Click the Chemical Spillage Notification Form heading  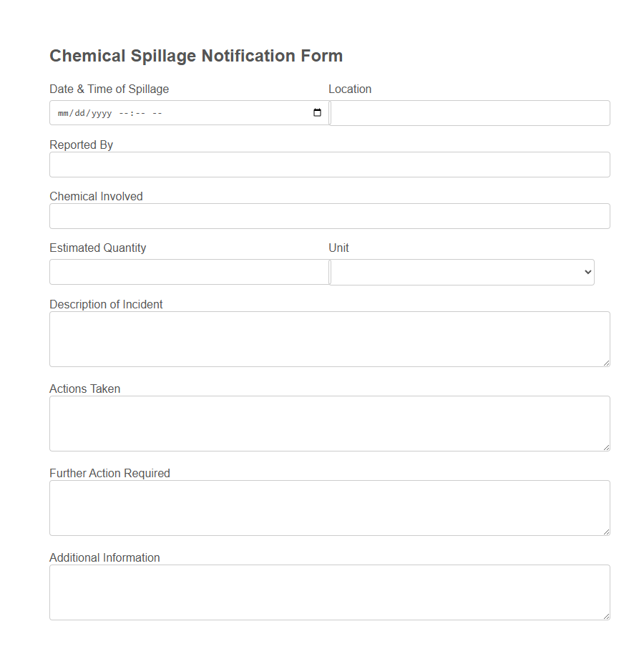point(196,55)
